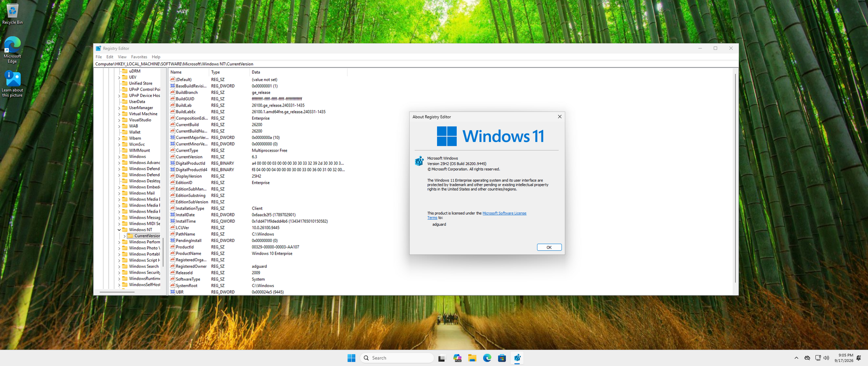Click the Learn about this picture icon
Image resolution: width=868 pixels, height=366 pixels.
[12, 84]
